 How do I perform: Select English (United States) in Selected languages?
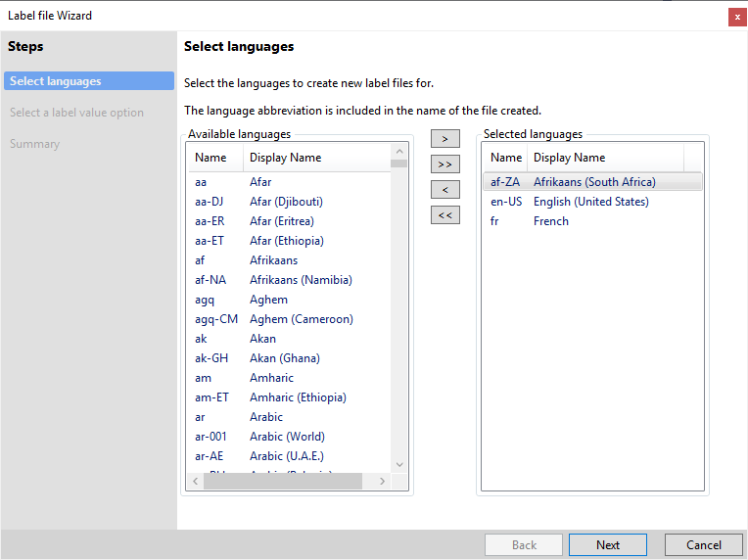590,202
